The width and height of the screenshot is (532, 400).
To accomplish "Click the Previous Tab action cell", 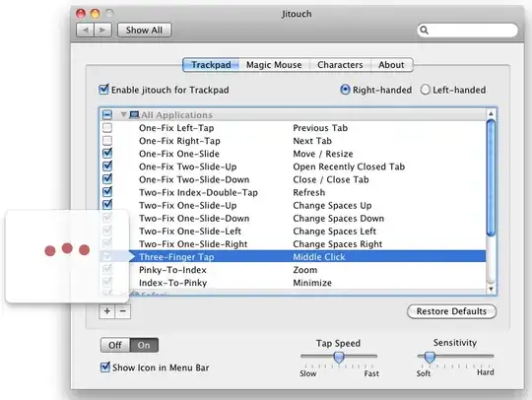I will point(320,128).
